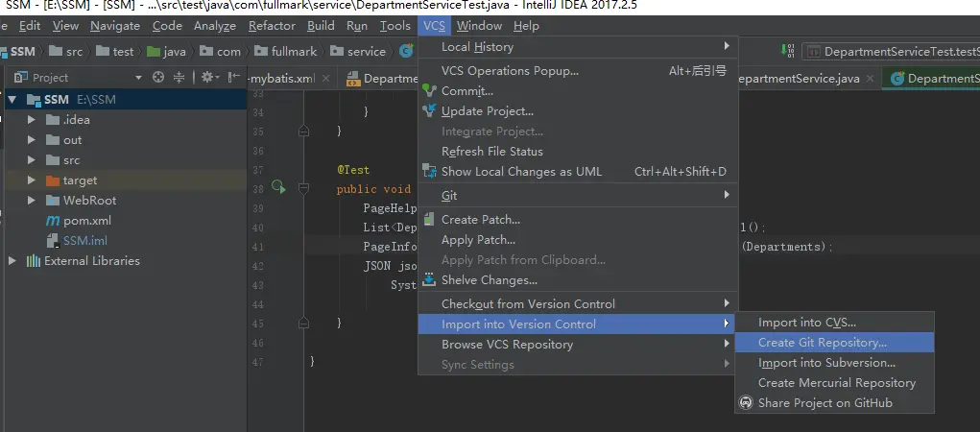Image resolution: width=980 pixels, height=432 pixels.
Task: Open the Code menu
Action: [x=167, y=26]
